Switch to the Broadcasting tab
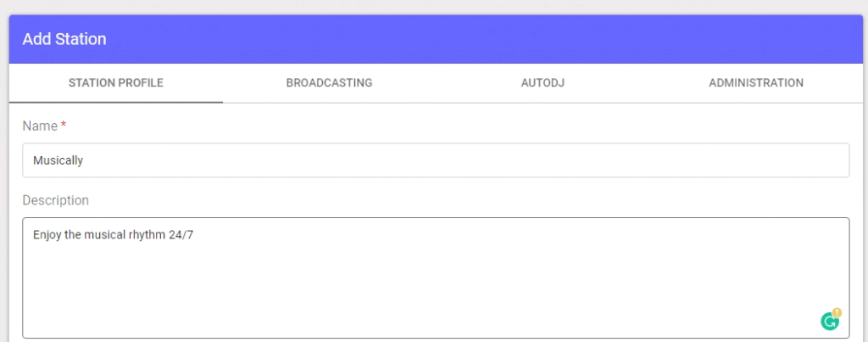 (329, 83)
